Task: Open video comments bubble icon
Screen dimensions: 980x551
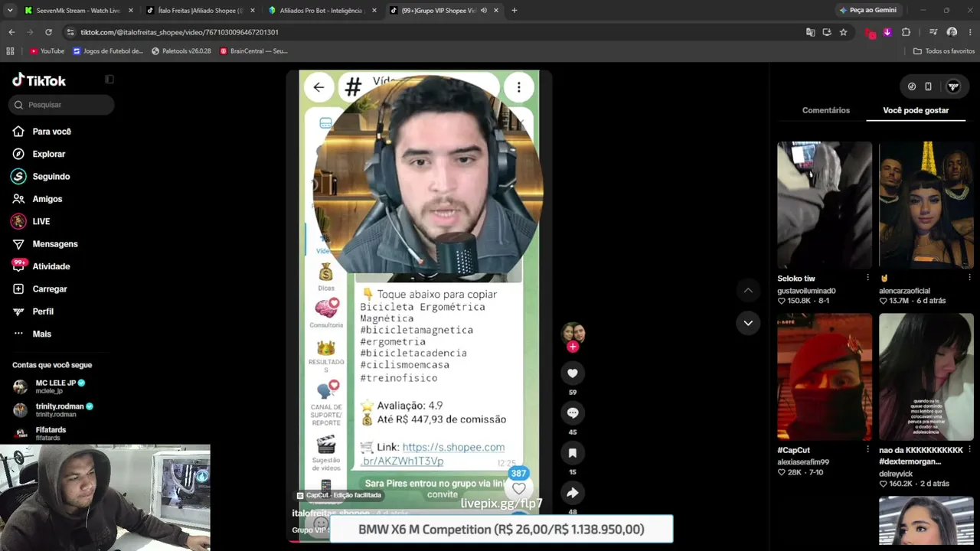Action: pyautogui.click(x=572, y=412)
